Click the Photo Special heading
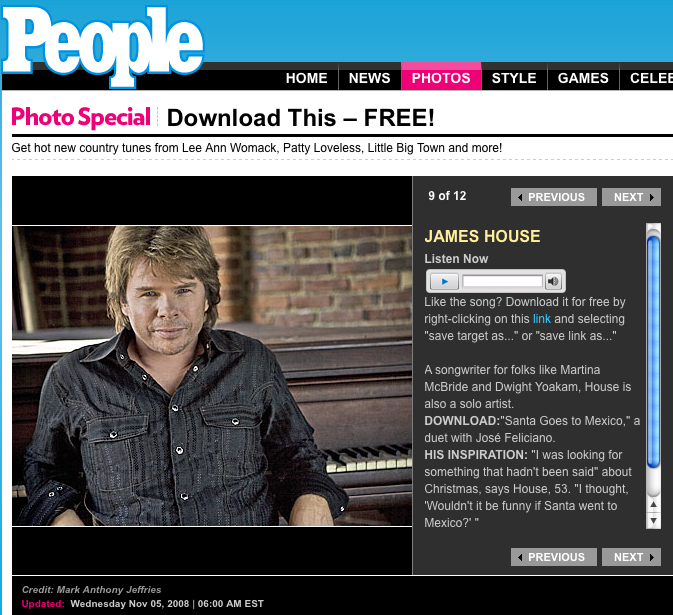673x615 pixels. (x=81, y=117)
